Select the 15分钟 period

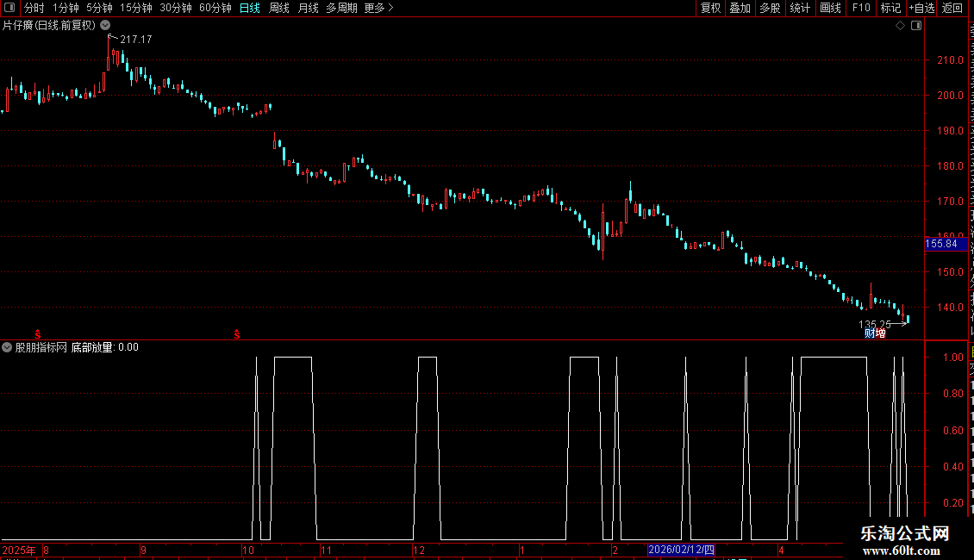click(136, 8)
